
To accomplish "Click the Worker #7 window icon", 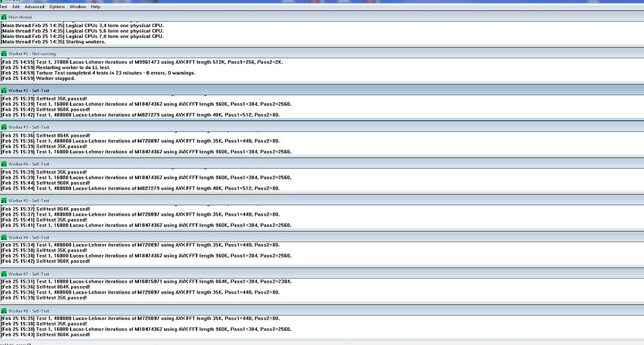I will [x=4, y=274].
